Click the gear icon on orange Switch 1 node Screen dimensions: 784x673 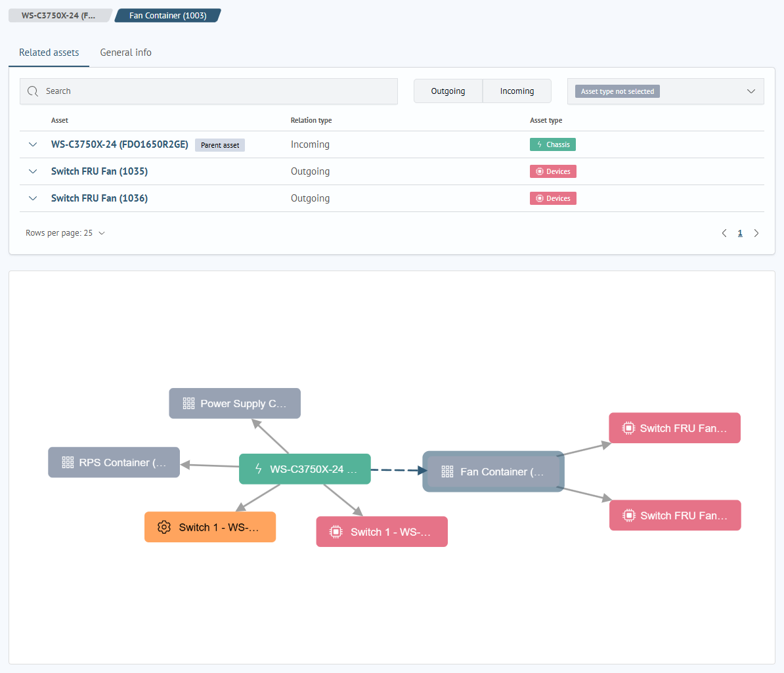(x=164, y=527)
